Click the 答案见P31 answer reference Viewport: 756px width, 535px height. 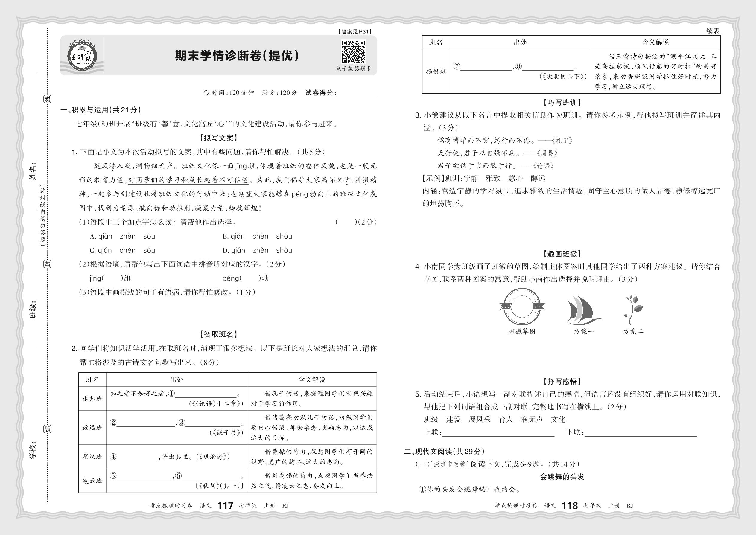pos(355,32)
